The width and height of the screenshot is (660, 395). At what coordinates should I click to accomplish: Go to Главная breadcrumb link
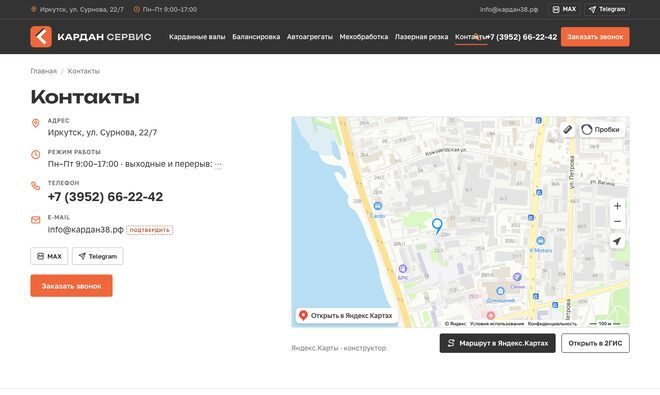pyautogui.click(x=43, y=71)
